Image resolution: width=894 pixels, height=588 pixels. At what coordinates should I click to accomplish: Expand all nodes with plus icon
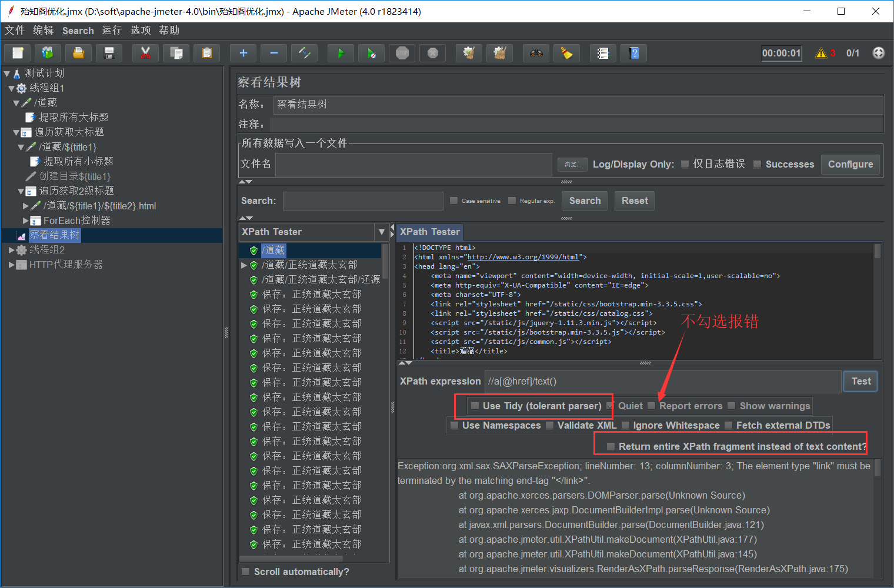243,53
